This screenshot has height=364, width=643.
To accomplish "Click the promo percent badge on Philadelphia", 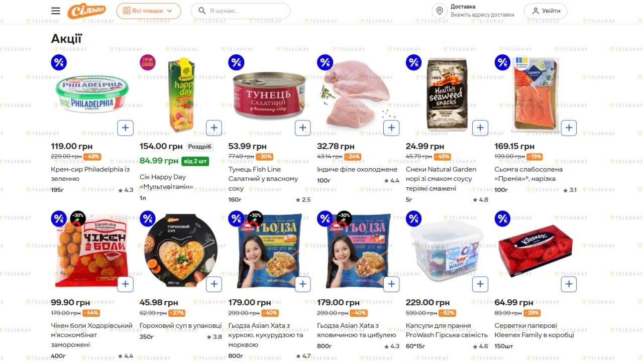I will point(59,63).
